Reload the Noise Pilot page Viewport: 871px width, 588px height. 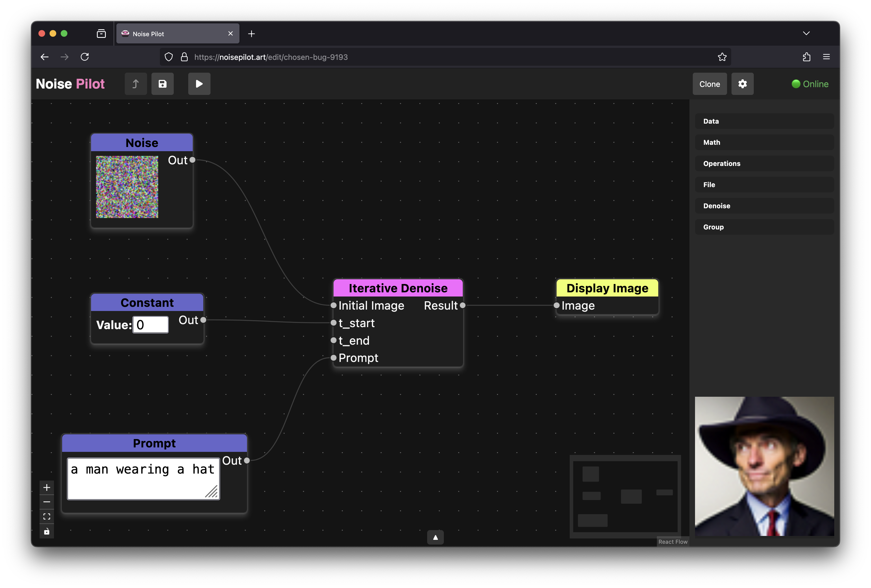click(85, 57)
